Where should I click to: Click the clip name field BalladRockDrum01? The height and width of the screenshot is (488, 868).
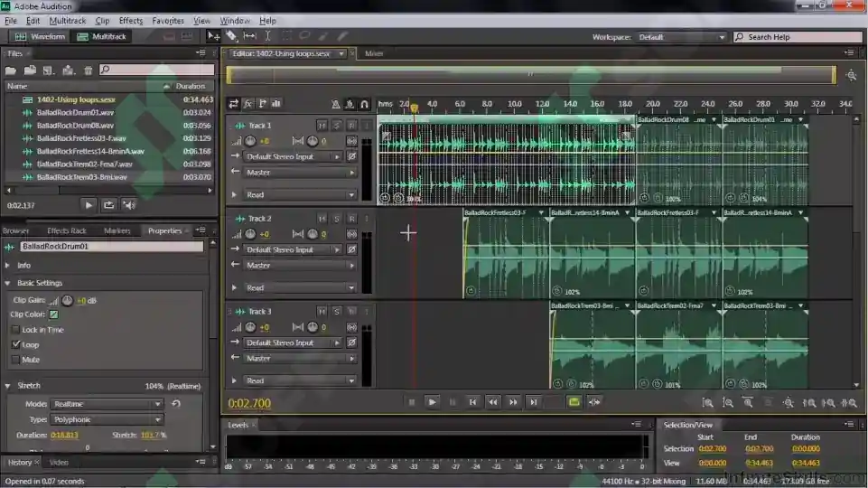point(111,247)
